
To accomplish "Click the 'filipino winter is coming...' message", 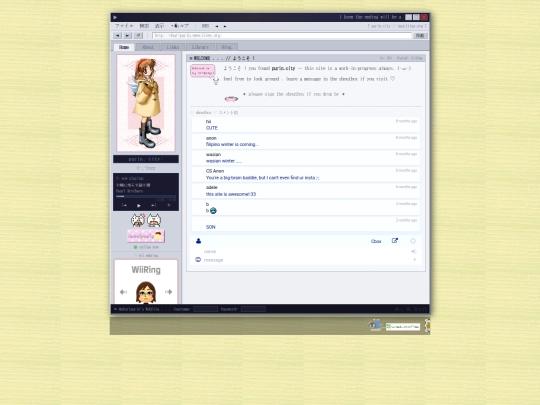I will (232, 145).
